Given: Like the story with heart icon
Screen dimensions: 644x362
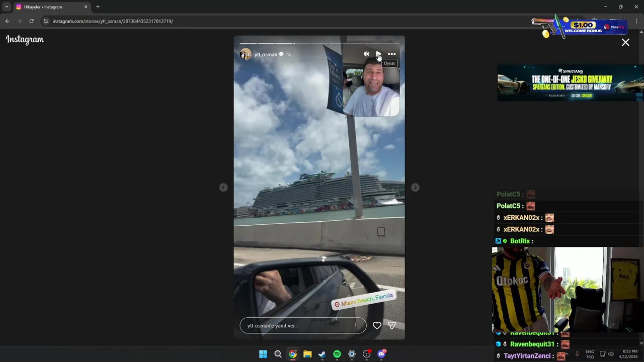Looking at the screenshot, I should pos(377,326).
